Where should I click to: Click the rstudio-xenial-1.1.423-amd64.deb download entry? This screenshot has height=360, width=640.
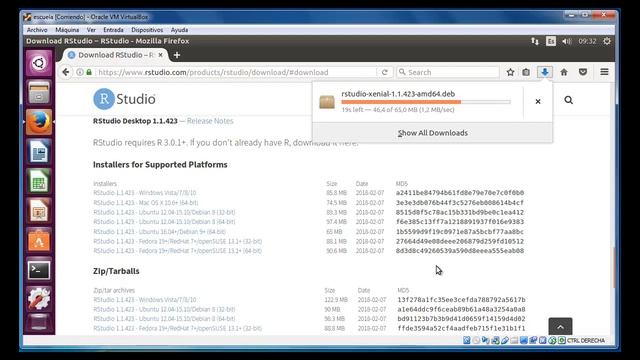tap(418, 101)
